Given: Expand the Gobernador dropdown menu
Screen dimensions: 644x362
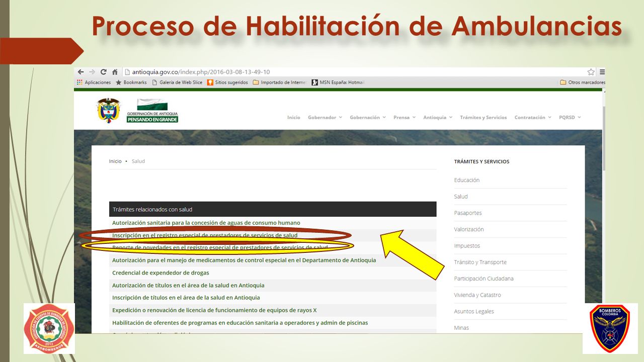Looking at the screenshot, I should (x=325, y=117).
